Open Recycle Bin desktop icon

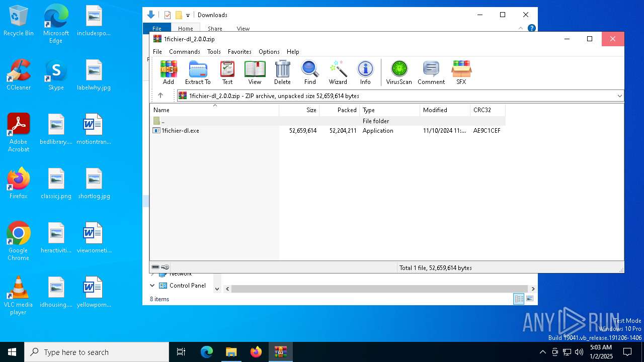19,21
